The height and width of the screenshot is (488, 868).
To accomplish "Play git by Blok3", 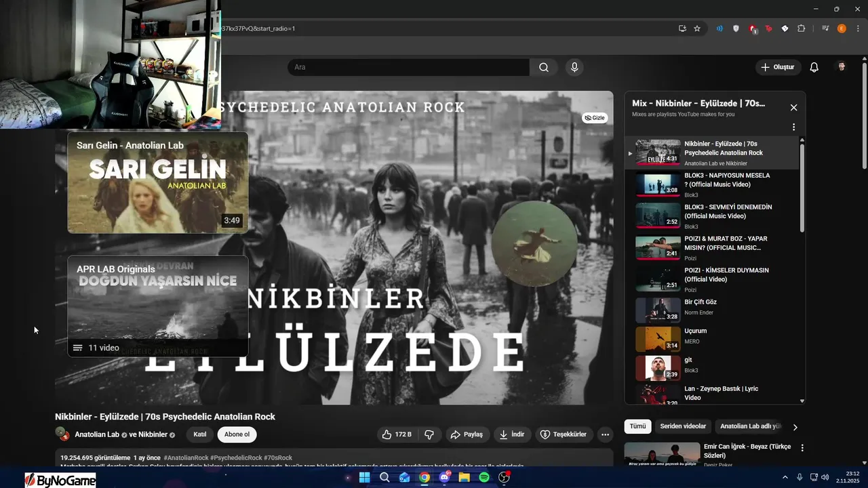I will (x=711, y=368).
